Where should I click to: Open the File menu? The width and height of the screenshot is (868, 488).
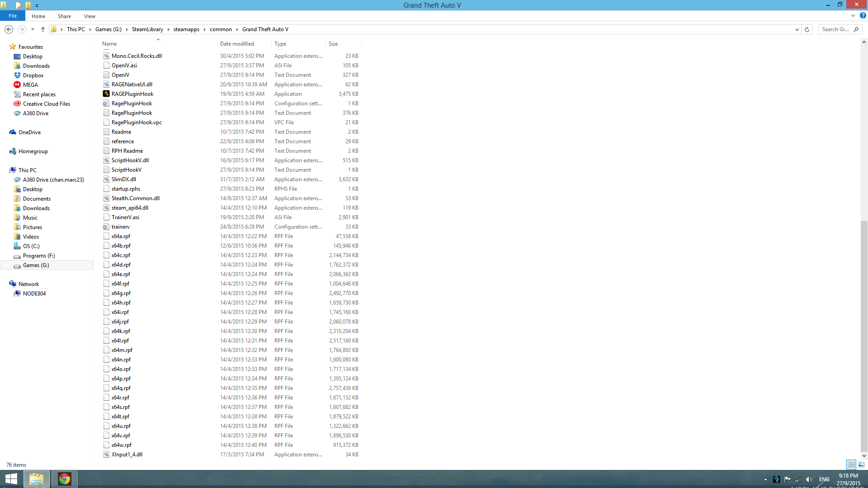click(x=13, y=16)
